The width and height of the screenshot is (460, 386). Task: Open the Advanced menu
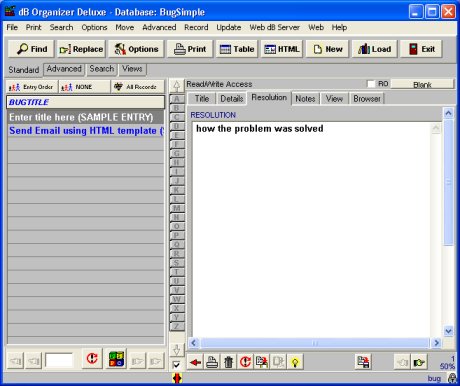pos(159,27)
